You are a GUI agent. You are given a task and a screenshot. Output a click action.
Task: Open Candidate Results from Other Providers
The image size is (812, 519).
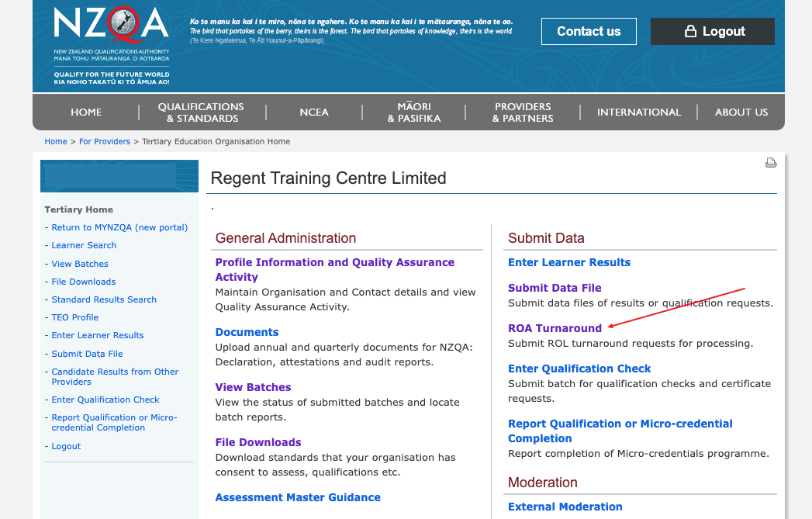tap(115, 376)
